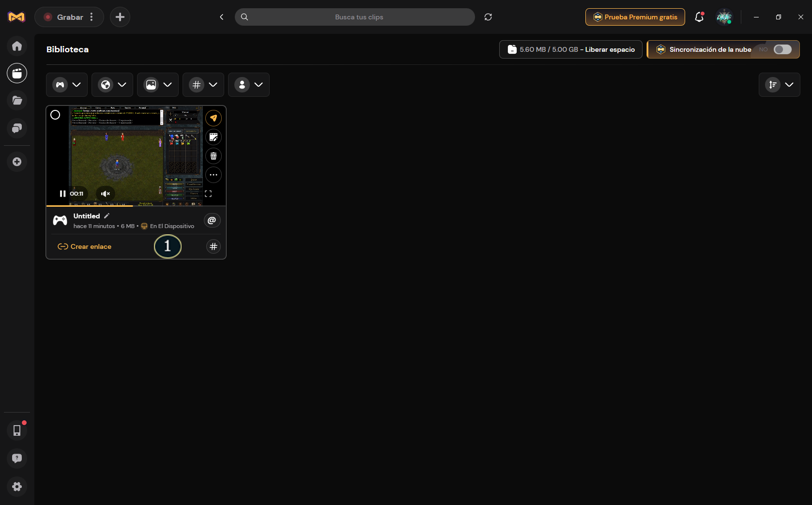Open the folders sidebar icon
Image resolution: width=812 pixels, height=505 pixels.
click(x=17, y=100)
